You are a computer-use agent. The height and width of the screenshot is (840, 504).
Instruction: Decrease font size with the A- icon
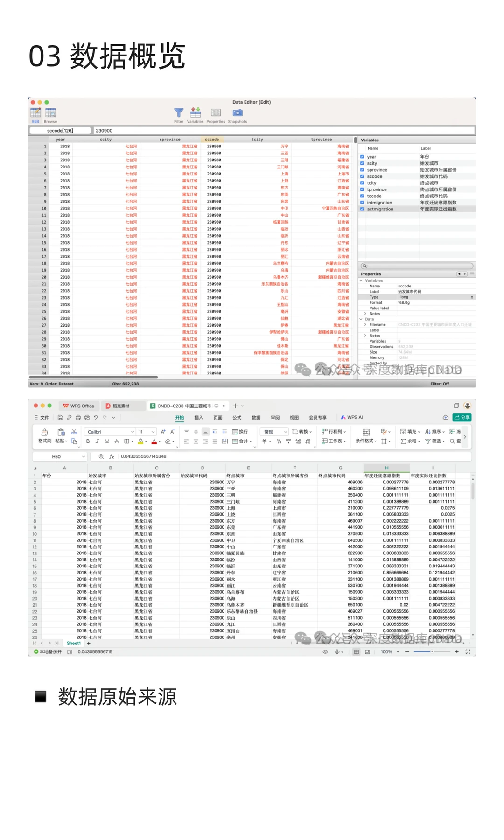[173, 432]
